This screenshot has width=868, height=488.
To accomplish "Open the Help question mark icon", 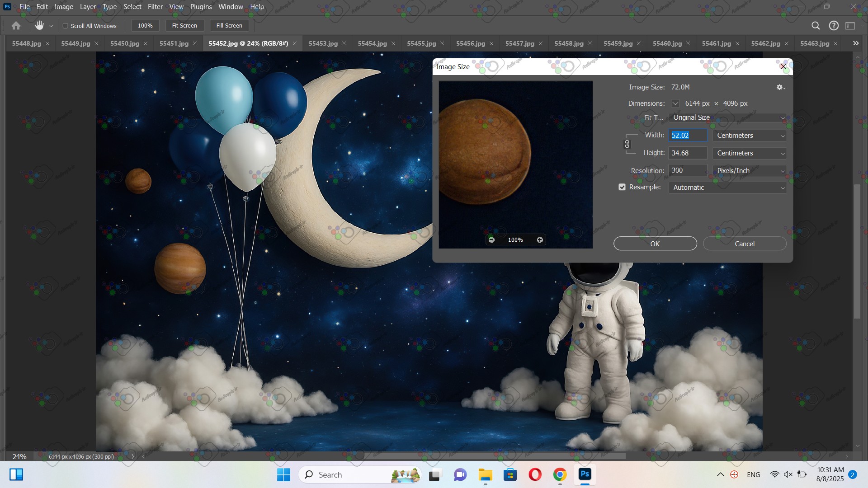I will (x=834, y=26).
